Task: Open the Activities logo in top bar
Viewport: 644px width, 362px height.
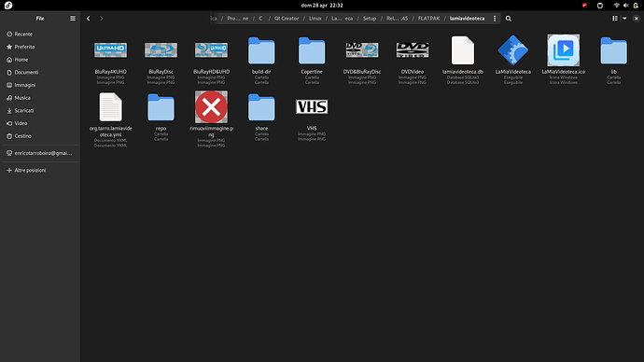Action: coord(8,6)
